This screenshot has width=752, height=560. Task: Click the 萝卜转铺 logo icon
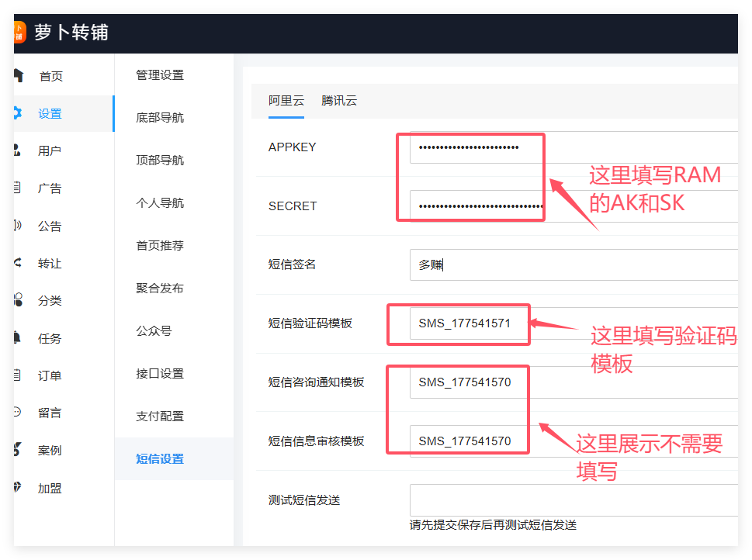coord(19,32)
